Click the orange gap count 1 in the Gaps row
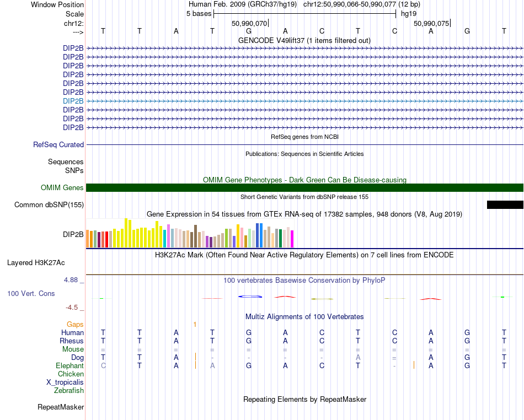Screen dimensions: 524x420 (195, 324)
